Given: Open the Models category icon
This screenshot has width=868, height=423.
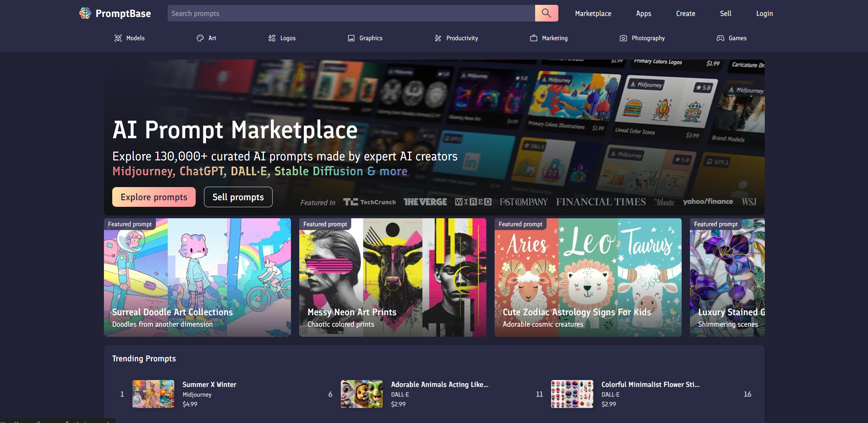Looking at the screenshot, I should click(118, 38).
